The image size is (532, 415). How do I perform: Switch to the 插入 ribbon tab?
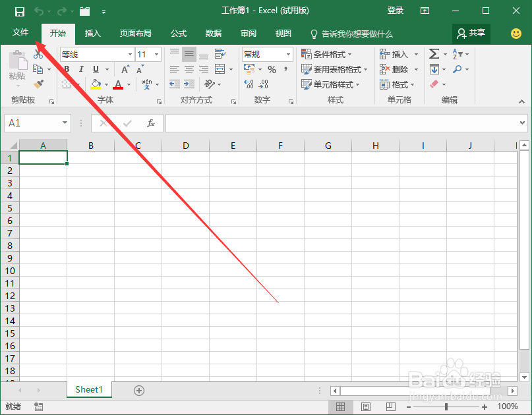pyautogui.click(x=92, y=34)
